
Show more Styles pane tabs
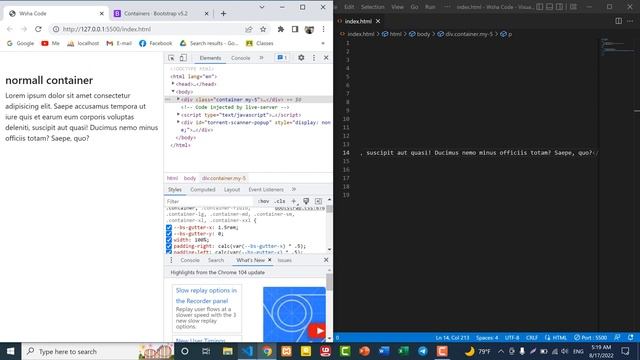(293, 189)
